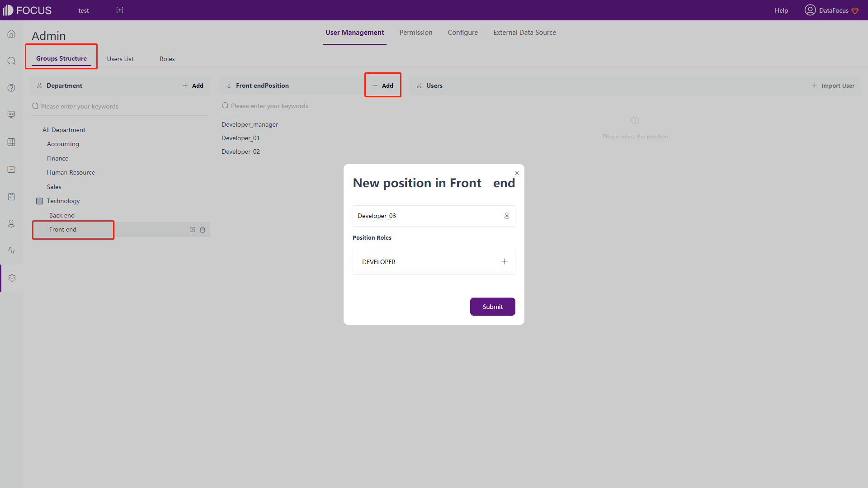Click the question mark sidebar icon

click(x=11, y=88)
